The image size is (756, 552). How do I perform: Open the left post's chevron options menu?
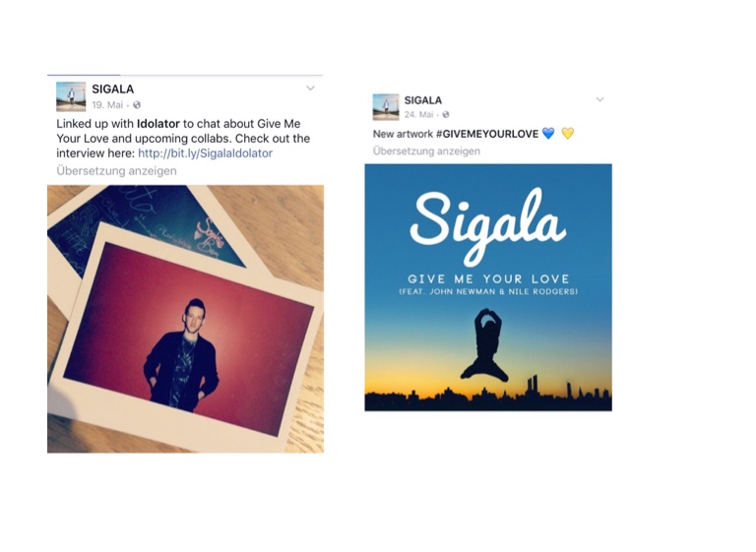310,89
